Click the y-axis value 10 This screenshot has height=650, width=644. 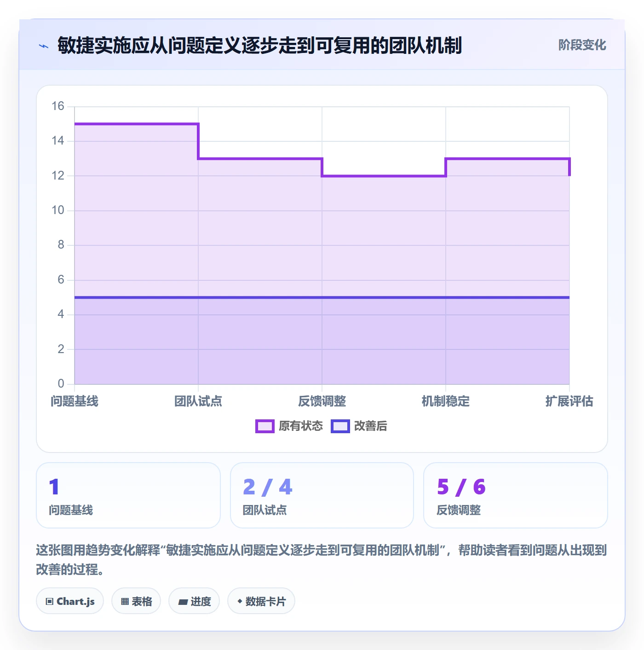click(x=58, y=210)
